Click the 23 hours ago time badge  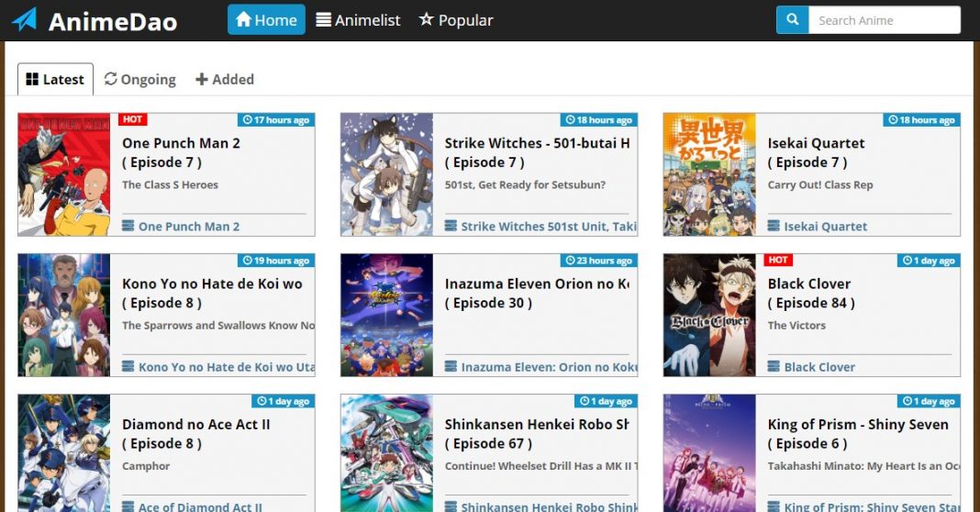(x=599, y=261)
